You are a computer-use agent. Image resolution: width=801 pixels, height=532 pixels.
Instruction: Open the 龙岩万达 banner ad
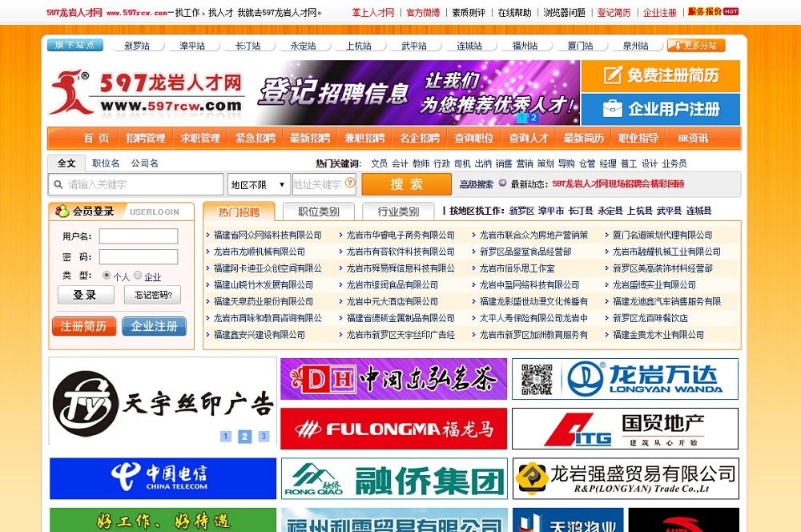pos(626,379)
